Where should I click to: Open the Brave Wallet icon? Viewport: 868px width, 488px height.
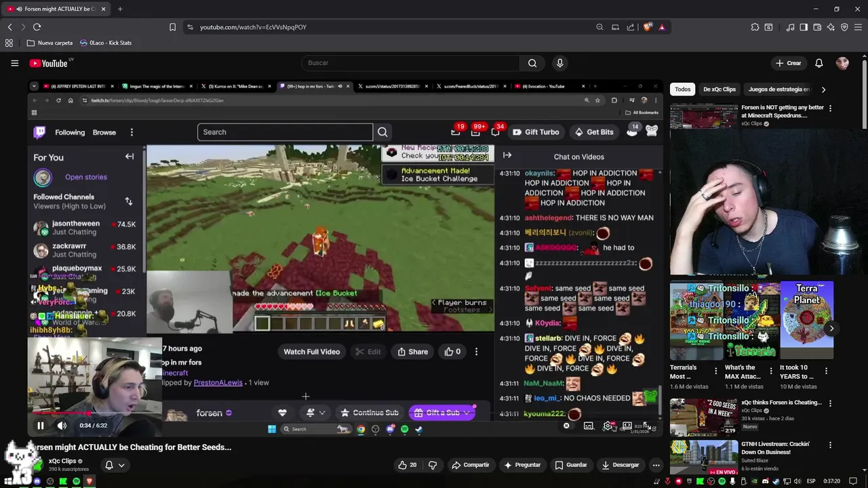click(817, 27)
